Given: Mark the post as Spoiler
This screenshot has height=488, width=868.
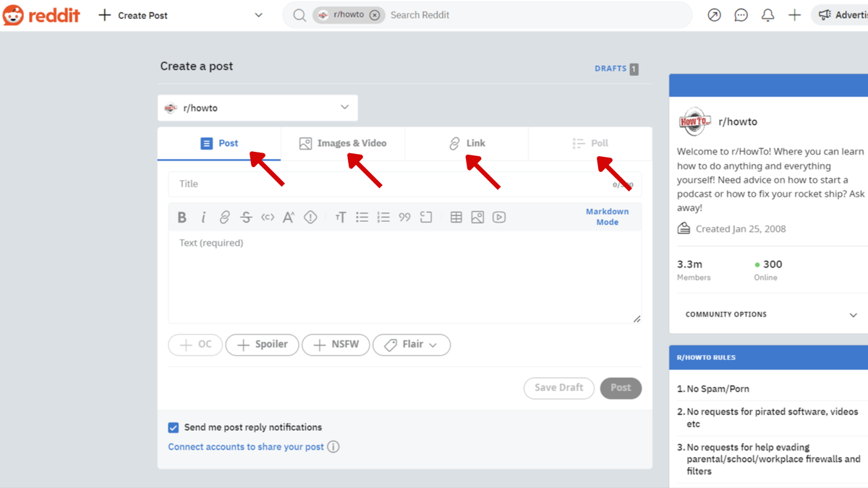Looking at the screenshot, I should (262, 345).
